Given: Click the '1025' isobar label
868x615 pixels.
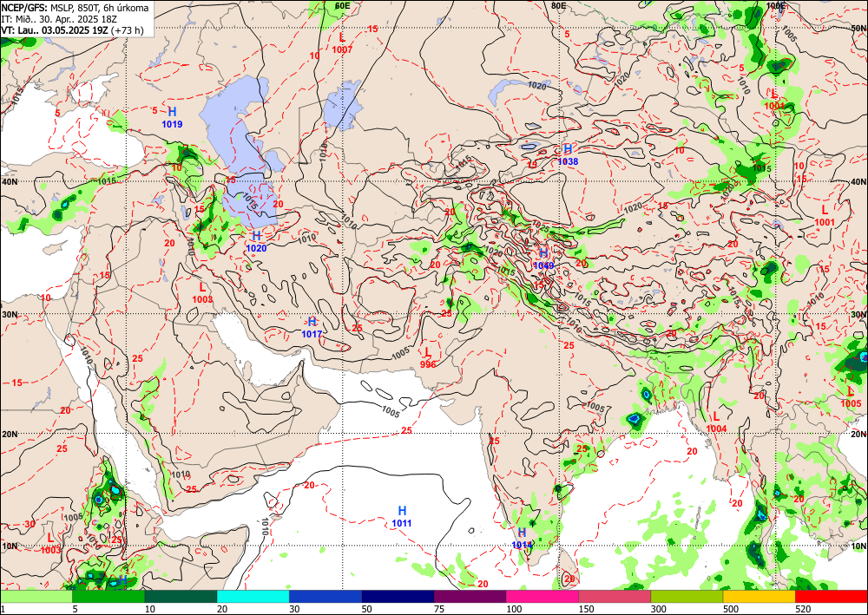Looking at the screenshot, I should click(x=540, y=226).
